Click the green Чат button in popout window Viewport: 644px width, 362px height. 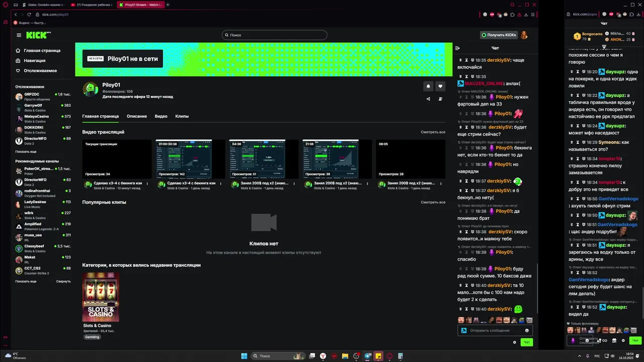(635, 340)
